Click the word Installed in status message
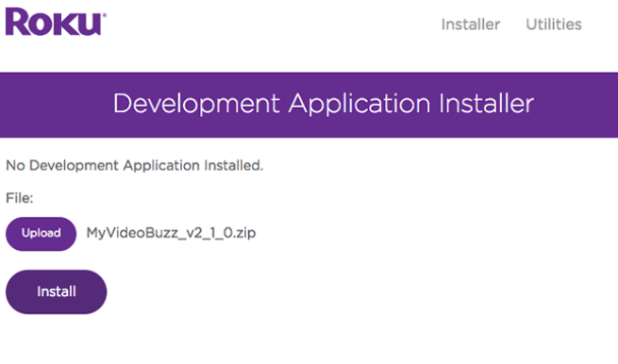618x364 pixels. point(233,165)
